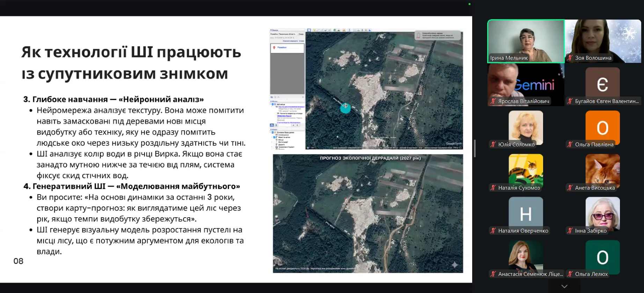Click the muted microphone icon beside Юлія Соломко

(x=493, y=144)
